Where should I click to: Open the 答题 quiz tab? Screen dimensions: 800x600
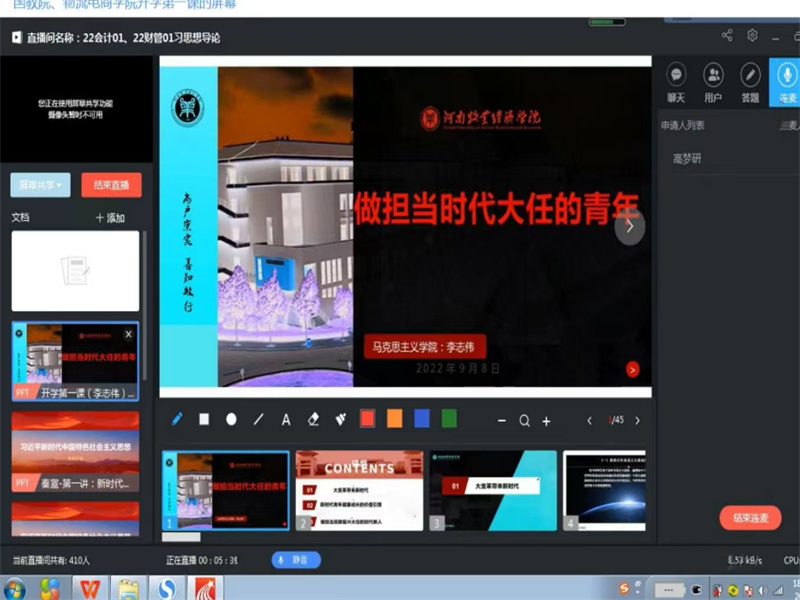pos(750,82)
